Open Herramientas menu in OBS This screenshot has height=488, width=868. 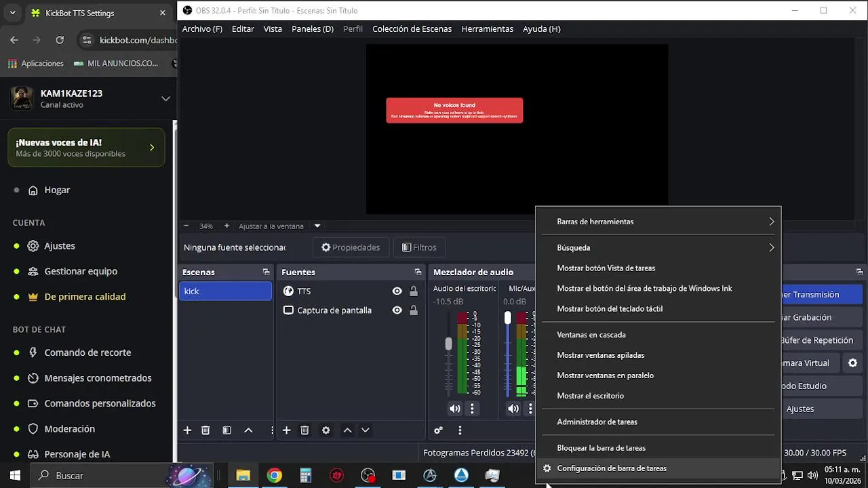coord(487,29)
